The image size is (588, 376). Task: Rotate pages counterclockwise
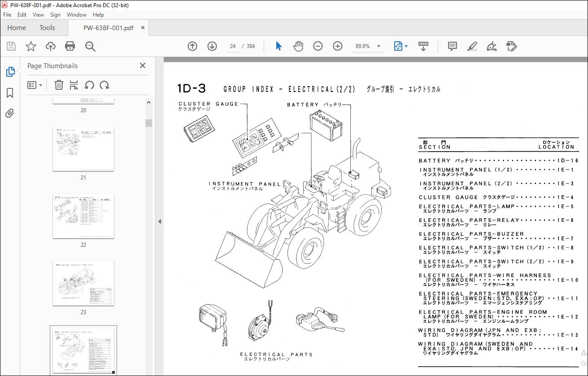[89, 85]
